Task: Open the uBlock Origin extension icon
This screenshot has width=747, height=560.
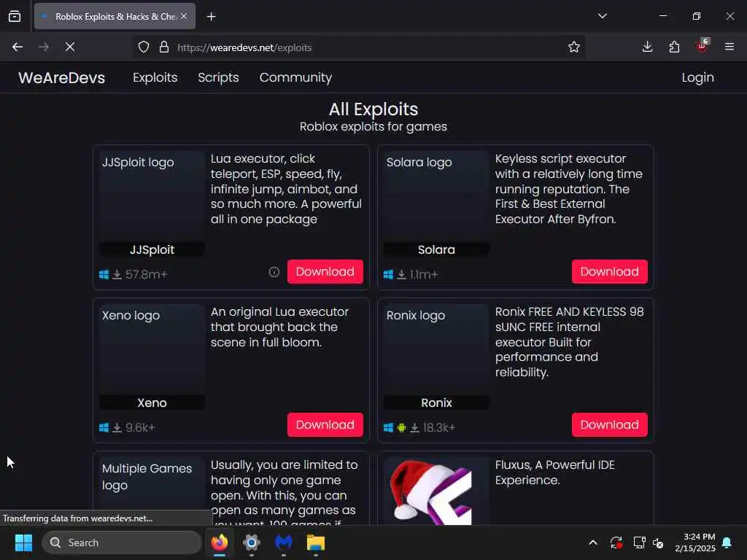Action: coord(703,46)
